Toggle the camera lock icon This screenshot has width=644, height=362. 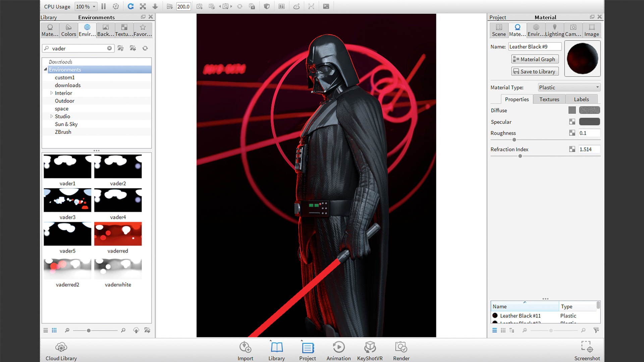pos(252,6)
